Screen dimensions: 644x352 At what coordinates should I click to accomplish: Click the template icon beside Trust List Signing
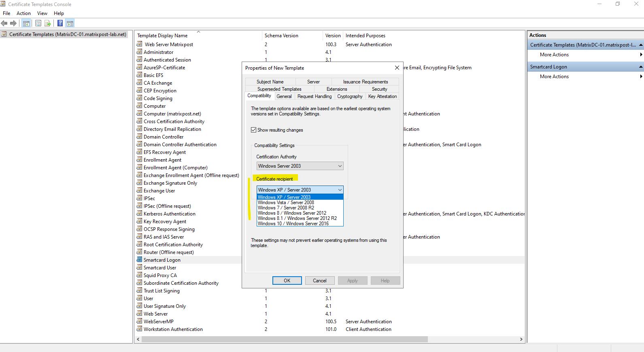140,290
